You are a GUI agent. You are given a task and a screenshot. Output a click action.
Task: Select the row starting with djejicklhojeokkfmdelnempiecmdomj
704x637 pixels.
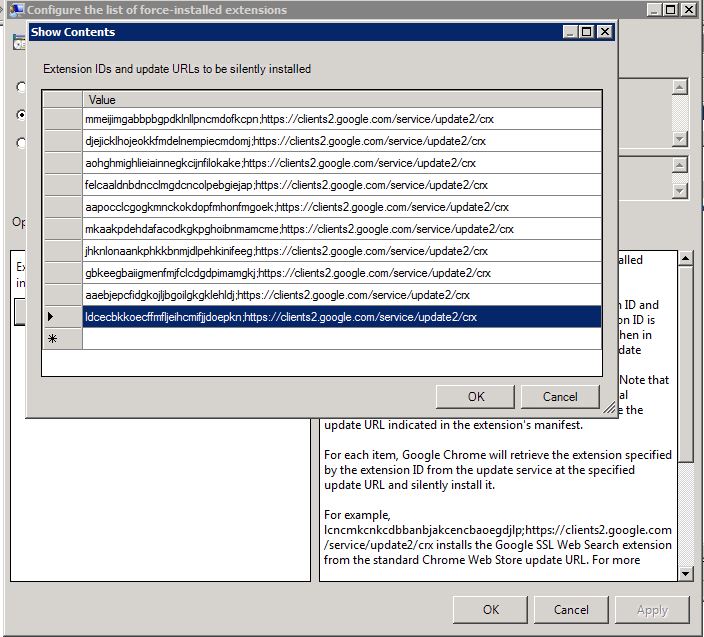coord(342,141)
